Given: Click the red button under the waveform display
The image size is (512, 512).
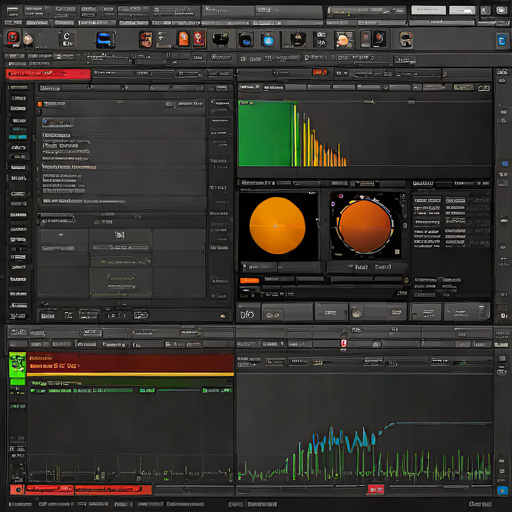Looking at the screenshot, I should (x=376, y=489).
